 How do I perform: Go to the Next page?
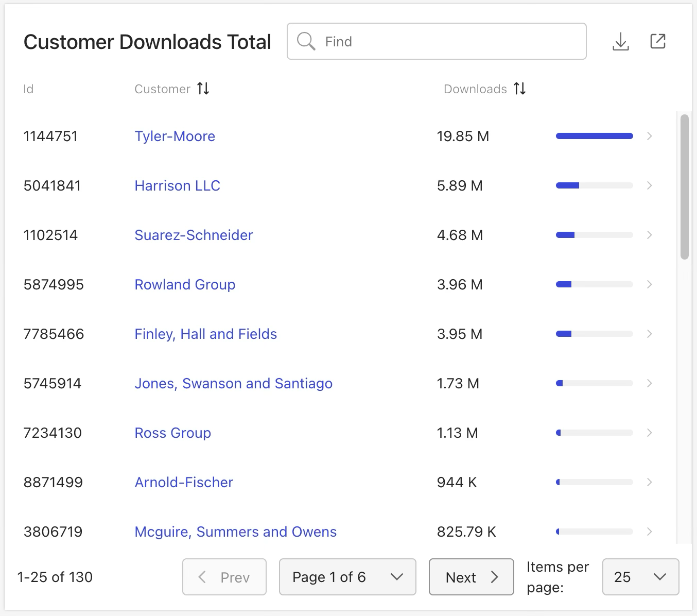472,577
